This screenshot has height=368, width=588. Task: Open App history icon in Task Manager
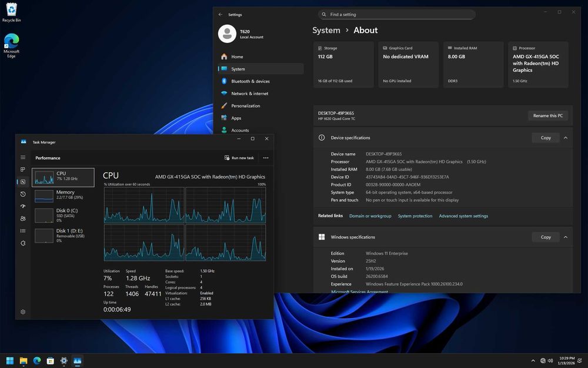pyautogui.click(x=23, y=194)
